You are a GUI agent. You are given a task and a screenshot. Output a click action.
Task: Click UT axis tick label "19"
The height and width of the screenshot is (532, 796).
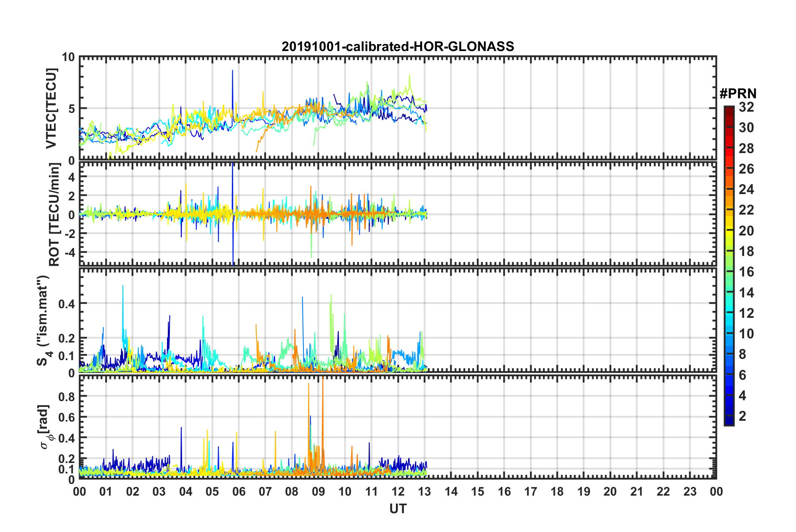(584, 491)
